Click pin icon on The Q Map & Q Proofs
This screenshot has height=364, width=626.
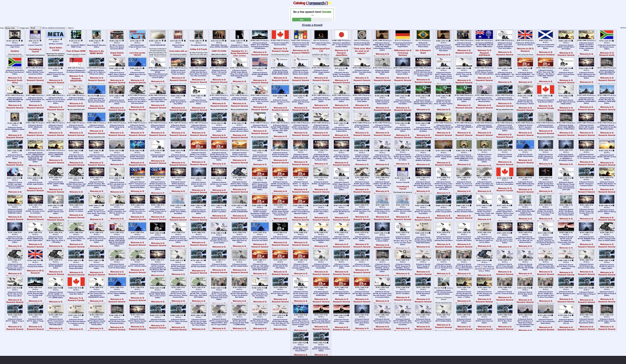point(203,41)
